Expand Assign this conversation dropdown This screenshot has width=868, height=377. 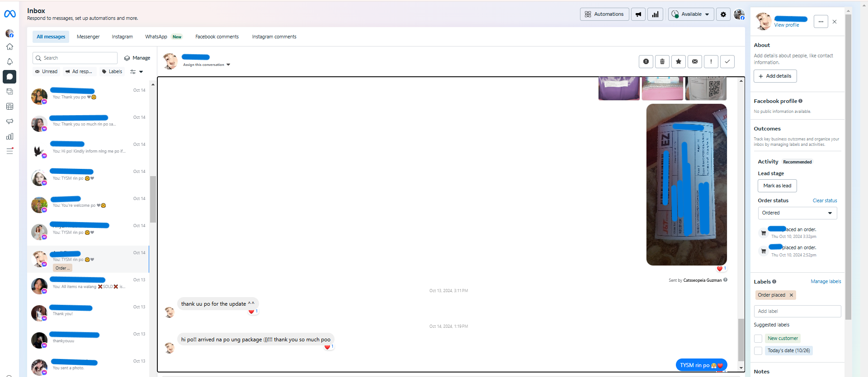207,65
